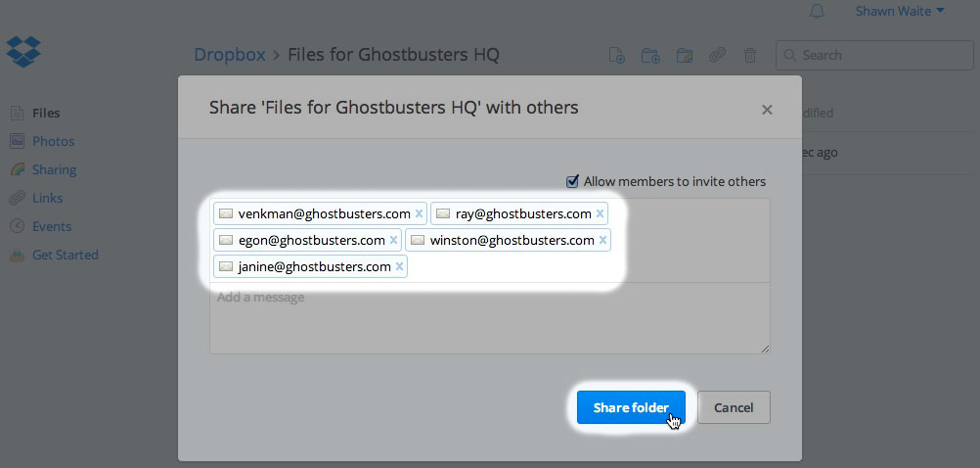Click the Add a message text area
Screen dimensions: 980x468
click(x=489, y=318)
